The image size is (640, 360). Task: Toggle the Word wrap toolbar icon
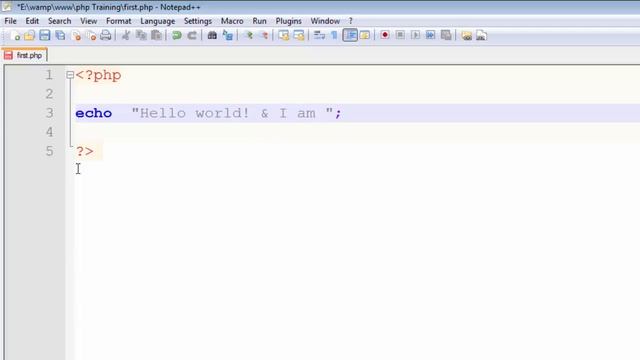(x=319, y=36)
